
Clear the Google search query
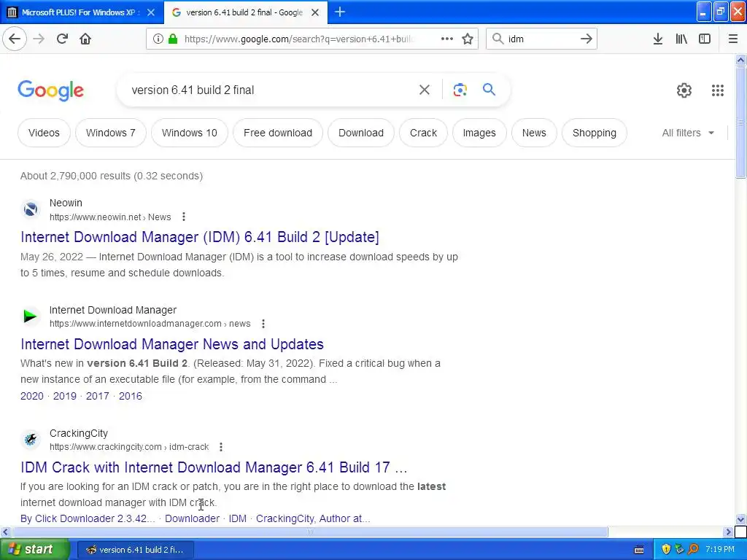tap(425, 90)
